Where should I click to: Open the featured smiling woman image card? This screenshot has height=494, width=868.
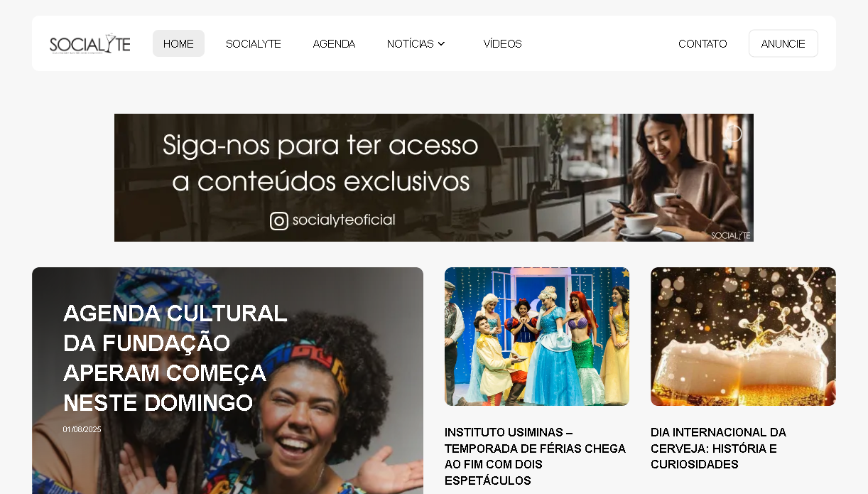pyautogui.click(x=227, y=381)
